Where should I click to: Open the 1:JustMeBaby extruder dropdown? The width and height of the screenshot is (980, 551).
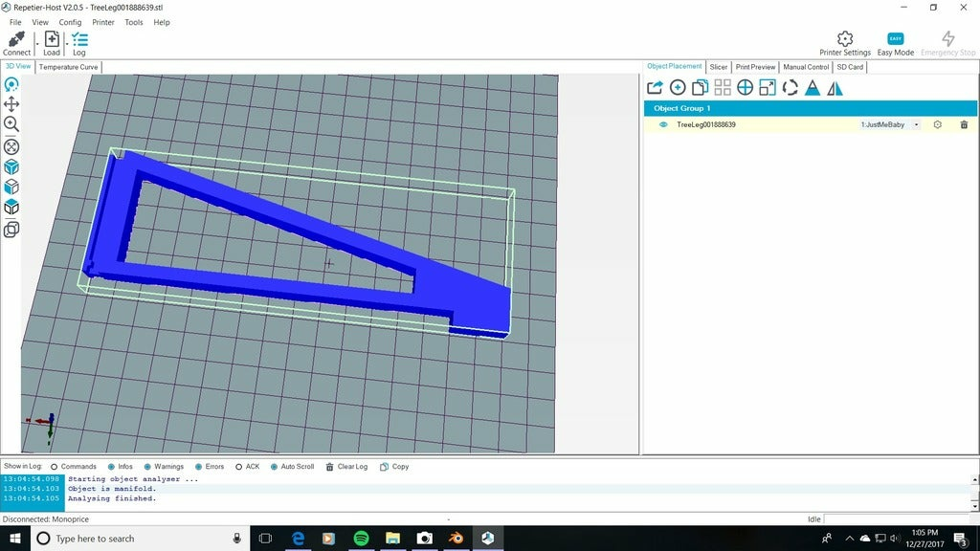tap(916, 124)
